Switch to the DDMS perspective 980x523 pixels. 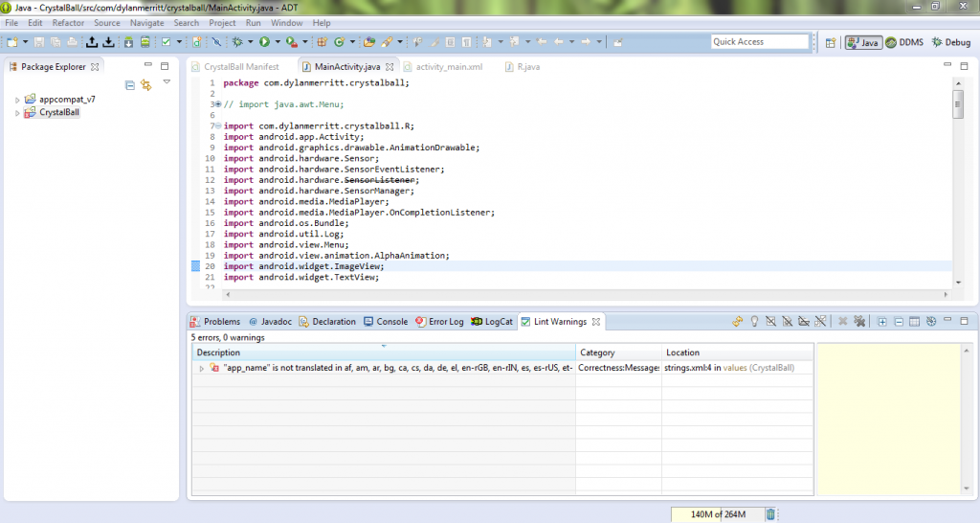pyautogui.click(x=903, y=42)
